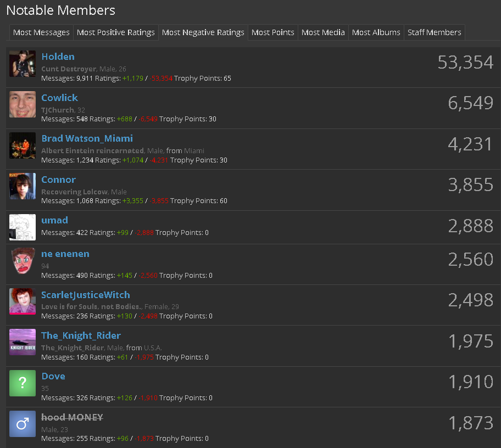This screenshot has width=501, height=448.
Task: Click Cowlick's green +688 rating
Action: (x=124, y=119)
